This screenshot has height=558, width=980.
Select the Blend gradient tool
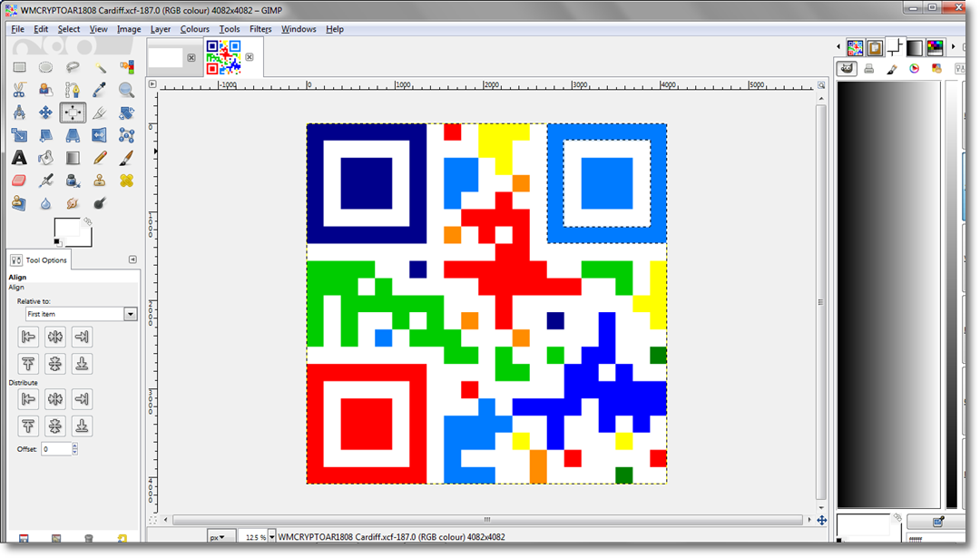(73, 158)
